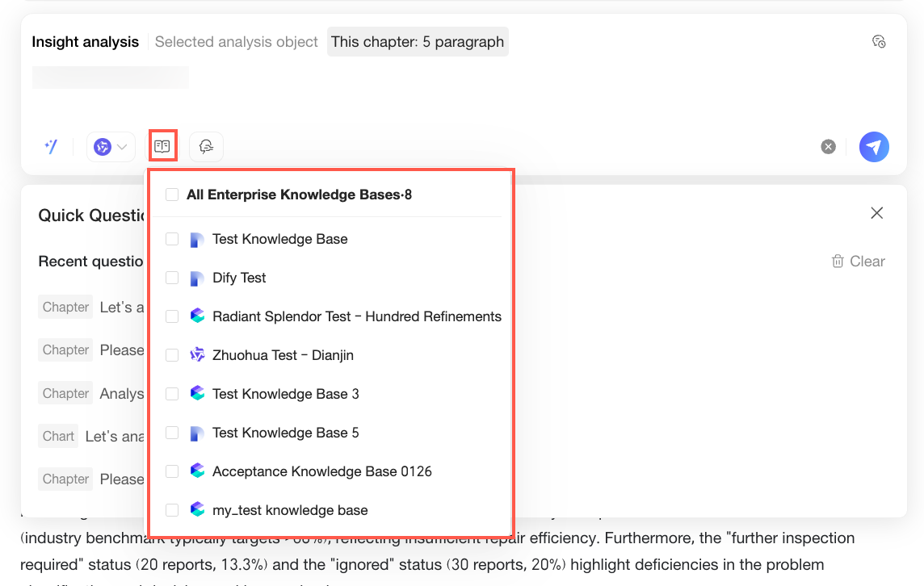Clear input with the gray X icon
This screenshot has width=924, height=586.
tap(828, 147)
